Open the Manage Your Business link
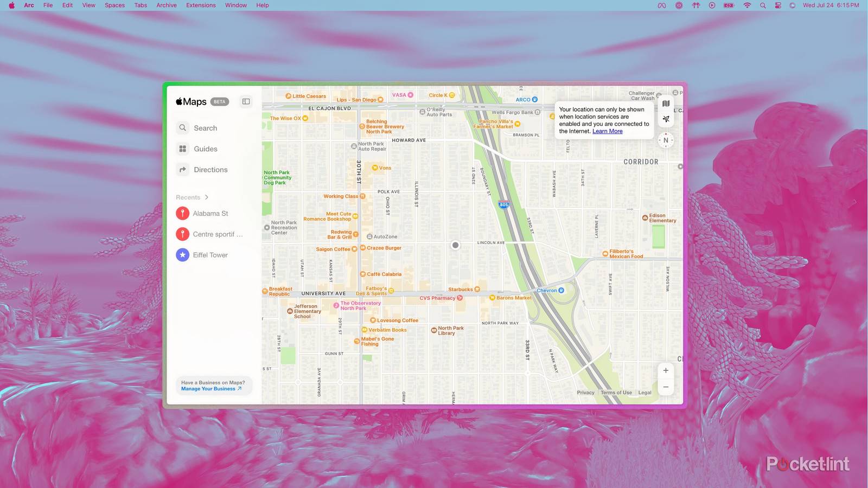 [x=211, y=389]
